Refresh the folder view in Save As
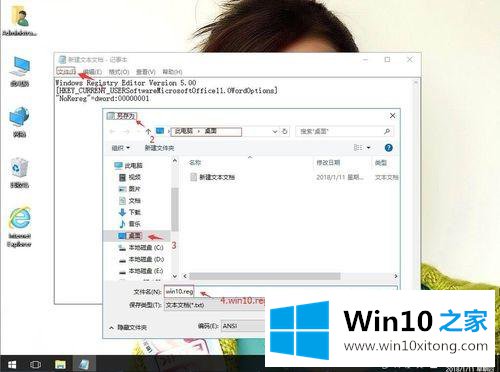 click(x=284, y=131)
